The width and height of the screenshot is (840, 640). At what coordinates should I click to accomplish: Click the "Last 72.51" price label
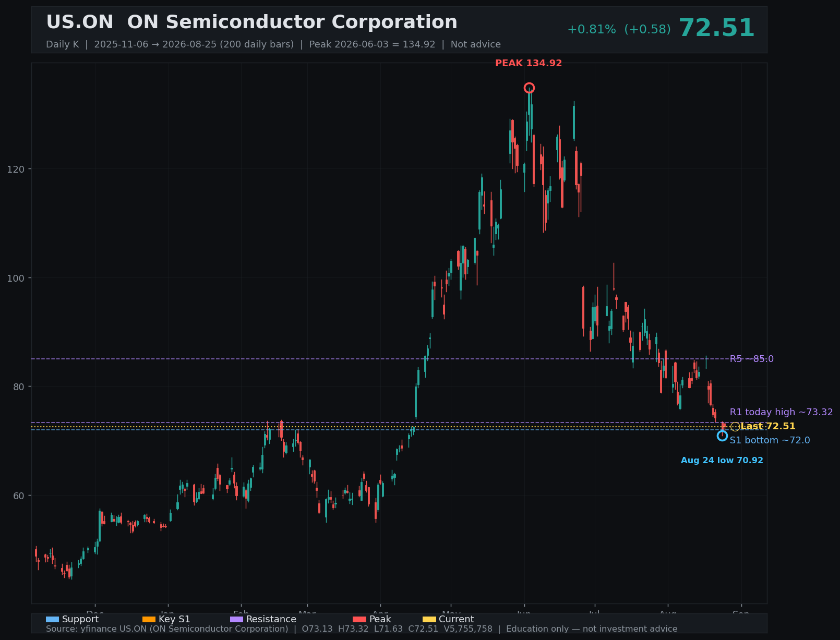[x=768, y=426]
